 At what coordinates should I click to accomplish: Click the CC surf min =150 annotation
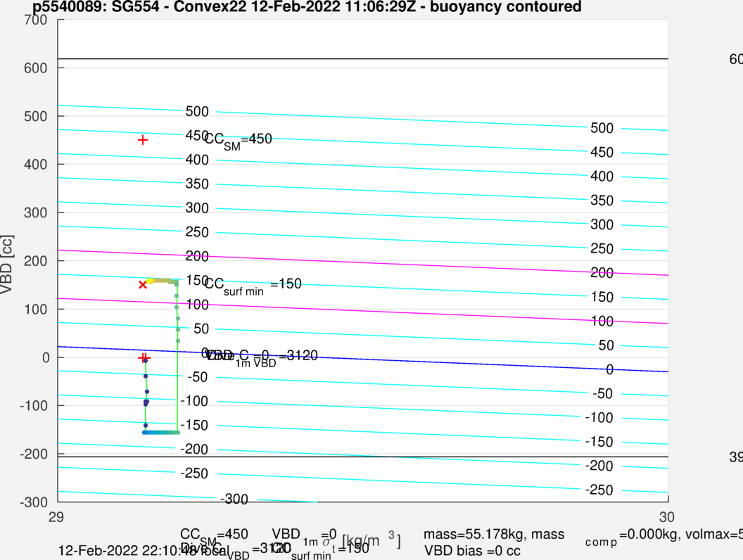(252, 284)
